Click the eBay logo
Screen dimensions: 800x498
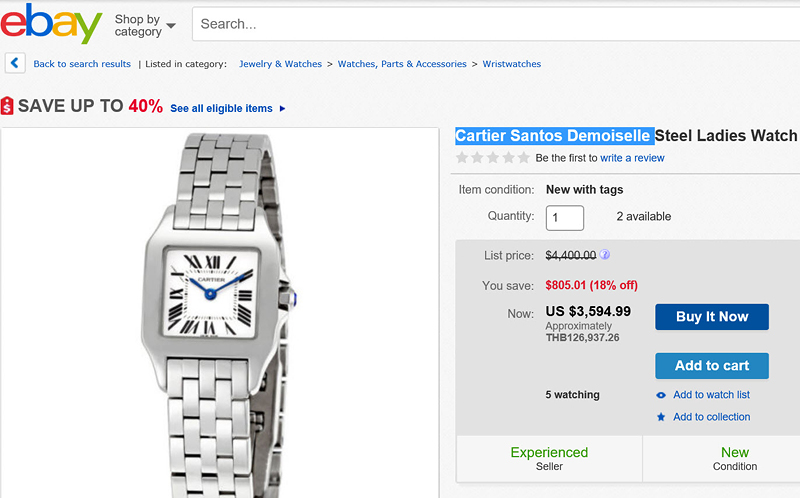tap(52, 23)
